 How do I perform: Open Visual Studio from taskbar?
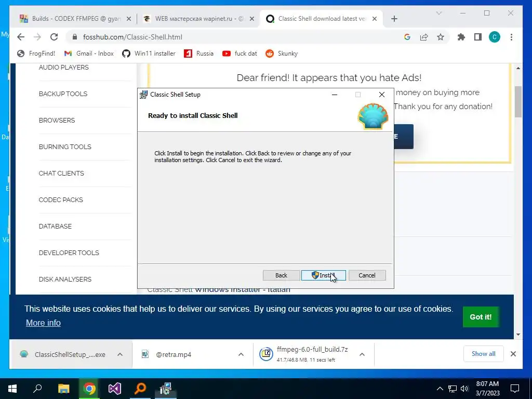(x=115, y=389)
